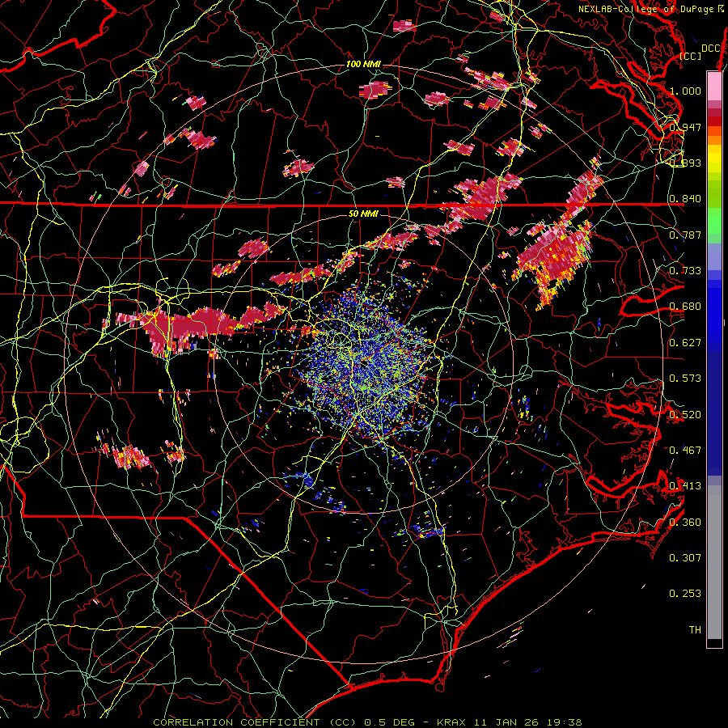Pick the gray band at the bottom of the color bar

(714, 566)
